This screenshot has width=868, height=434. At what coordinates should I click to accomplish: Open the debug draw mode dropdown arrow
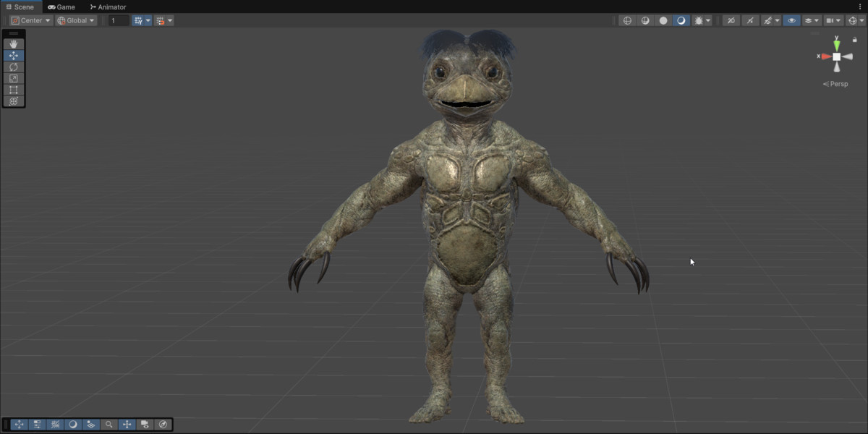(x=708, y=20)
